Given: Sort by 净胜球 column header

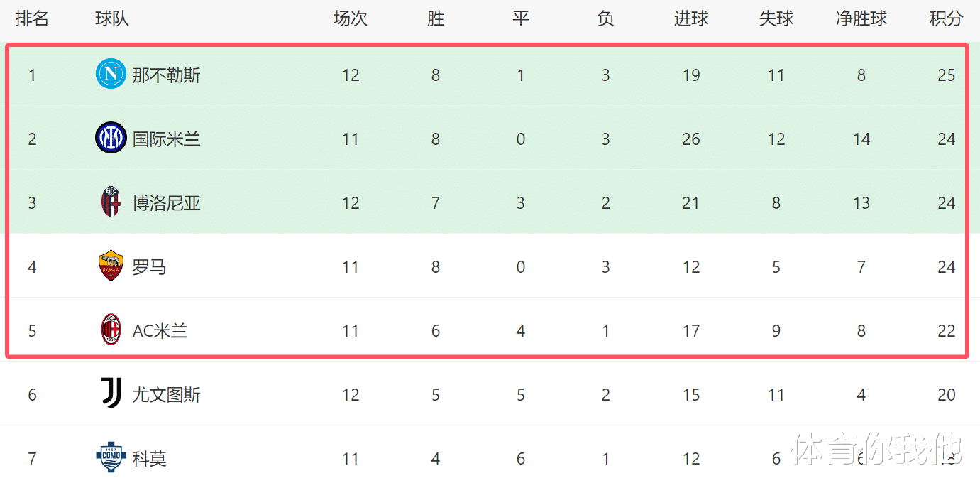Looking at the screenshot, I should (x=861, y=18).
